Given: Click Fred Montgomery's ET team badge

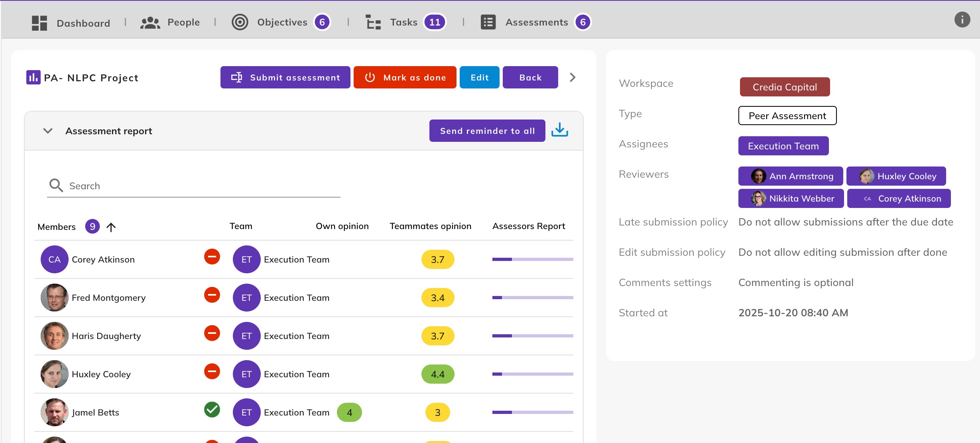Looking at the screenshot, I should pos(246,298).
